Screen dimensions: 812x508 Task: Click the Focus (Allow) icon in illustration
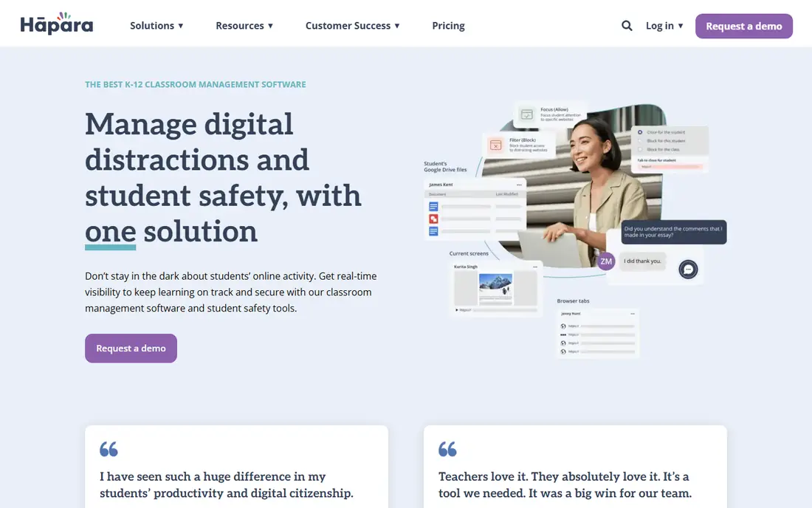[x=526, y=114]
